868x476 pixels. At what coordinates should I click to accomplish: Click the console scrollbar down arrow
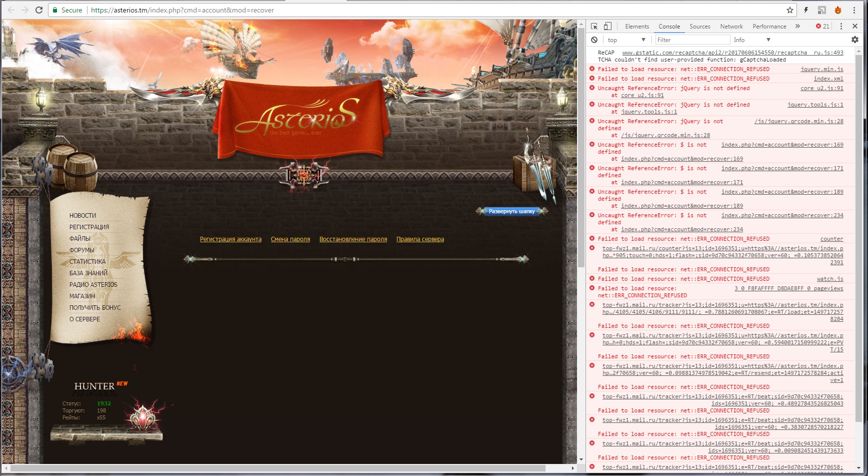pos(859,468)
